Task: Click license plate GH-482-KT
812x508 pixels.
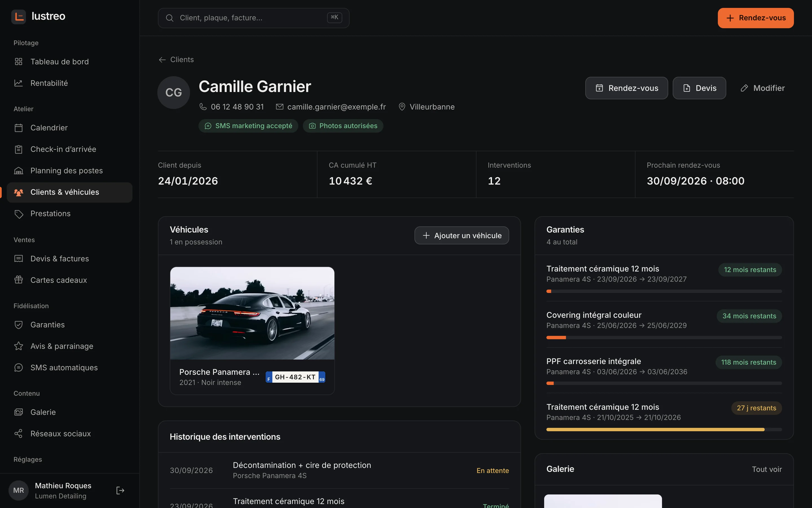Action: click(295, 377)
